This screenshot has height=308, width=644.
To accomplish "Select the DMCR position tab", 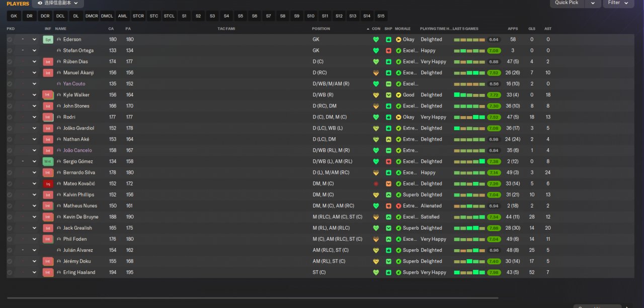I will (92, 16).
